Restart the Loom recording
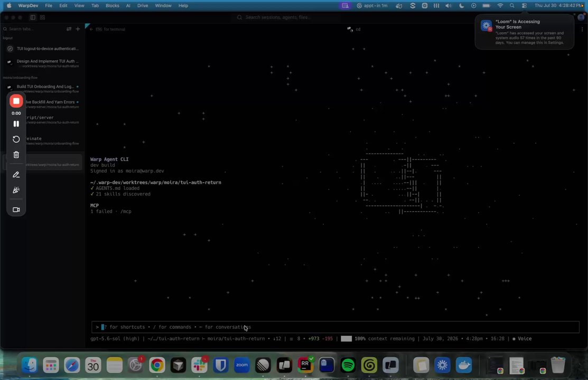The image size is (588, 380). (x=16, y=139)
